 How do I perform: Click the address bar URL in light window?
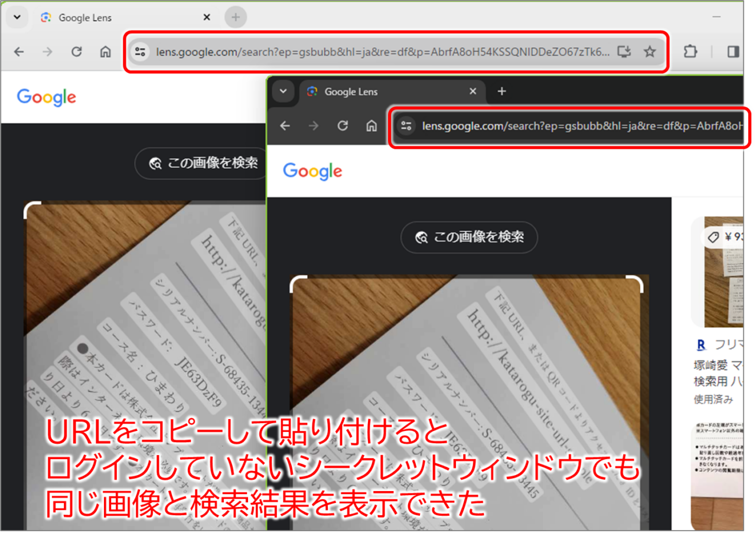[x=383, y=52]
